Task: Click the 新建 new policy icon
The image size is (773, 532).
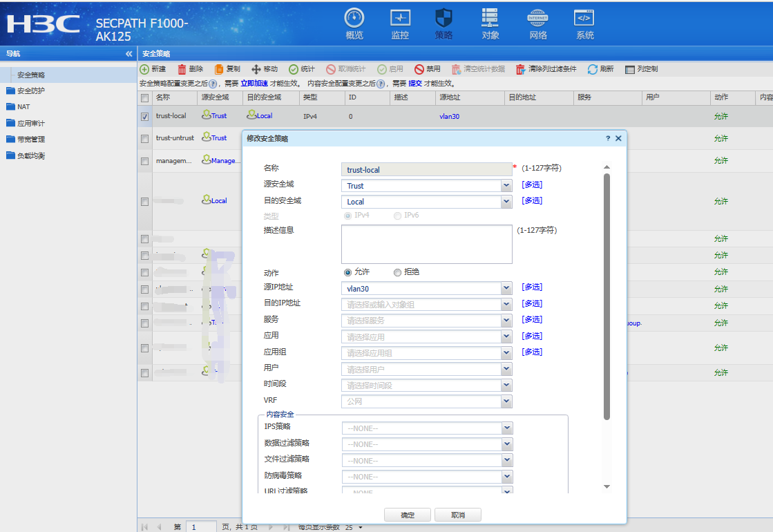Action: tap(144, 69)
